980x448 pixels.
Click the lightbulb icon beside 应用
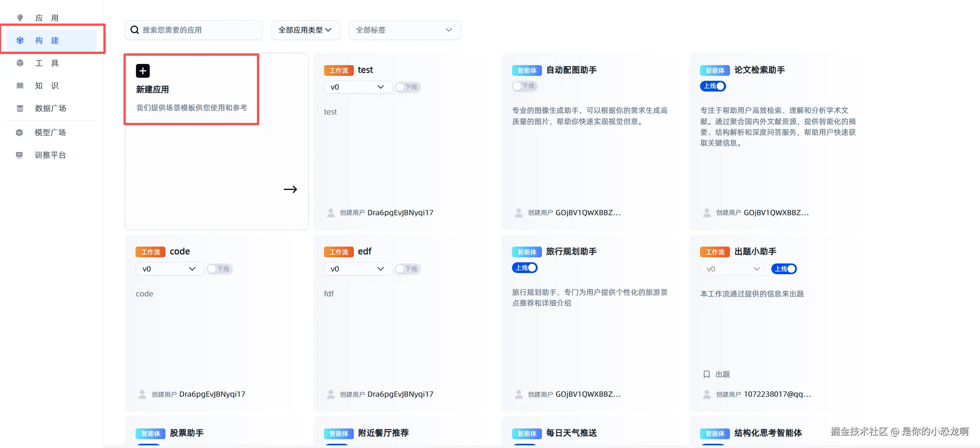click(x=20, y=18)
